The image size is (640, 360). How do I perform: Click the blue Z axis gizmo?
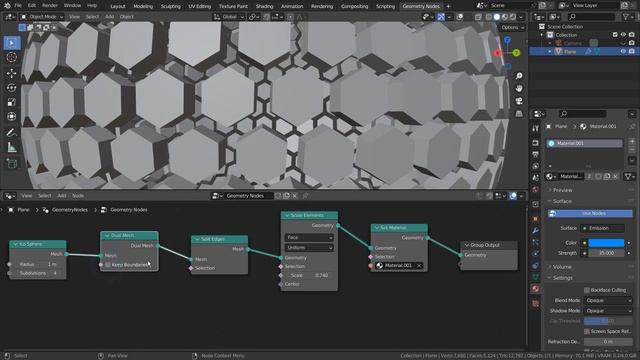point(507,40)
